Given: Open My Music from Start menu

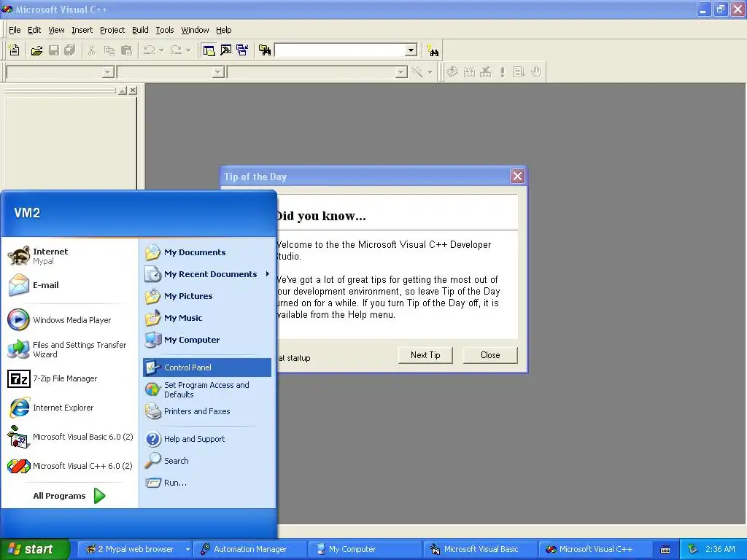Looking at the screenshot, I should (x=206, y=318).
